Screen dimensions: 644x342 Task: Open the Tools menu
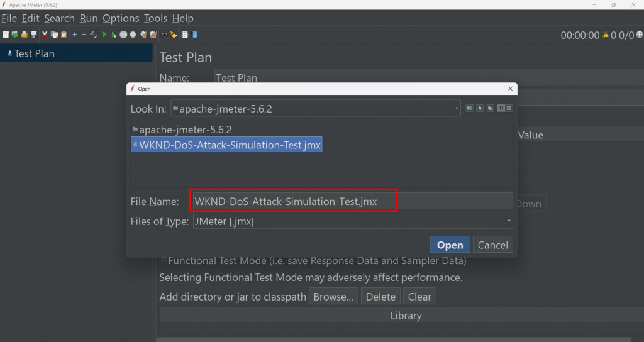156,18
